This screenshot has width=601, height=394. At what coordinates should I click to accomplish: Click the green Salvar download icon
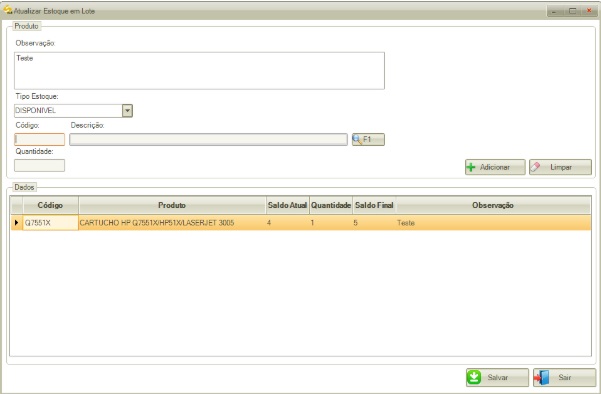(474, 378)
